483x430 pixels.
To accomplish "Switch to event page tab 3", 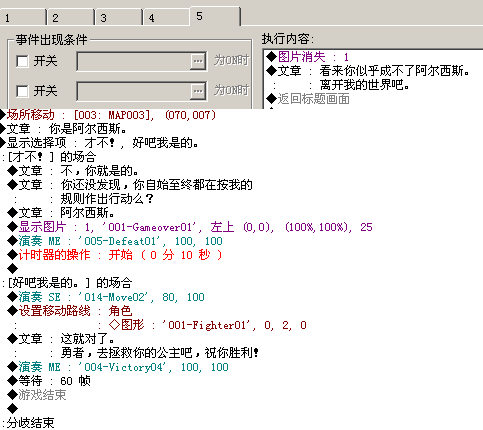I will pos(118,17).
